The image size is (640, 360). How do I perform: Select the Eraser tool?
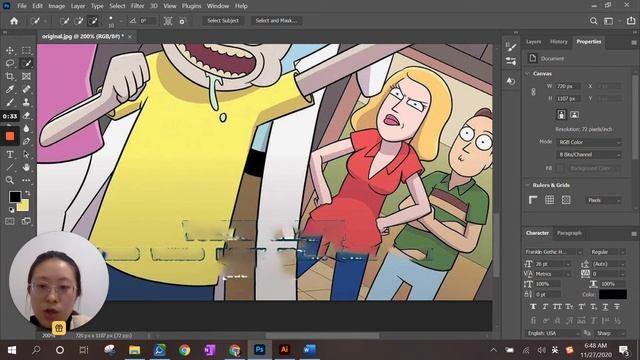26,116
